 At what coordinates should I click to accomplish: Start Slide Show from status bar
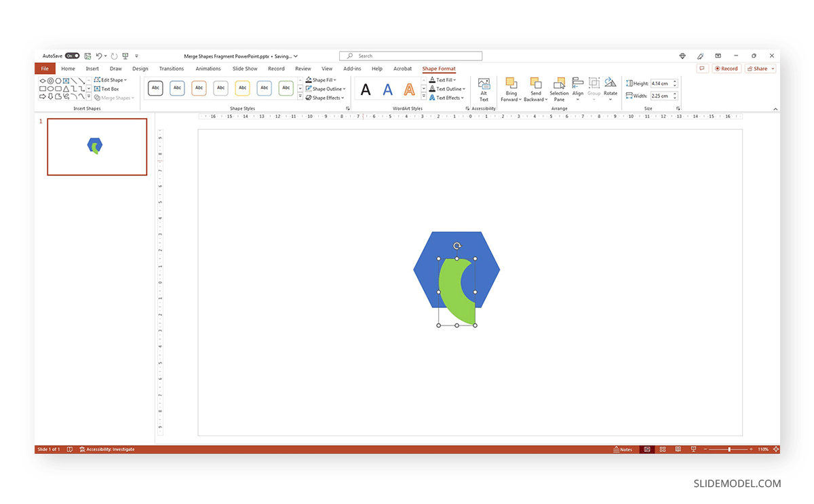tap(693, 449)
